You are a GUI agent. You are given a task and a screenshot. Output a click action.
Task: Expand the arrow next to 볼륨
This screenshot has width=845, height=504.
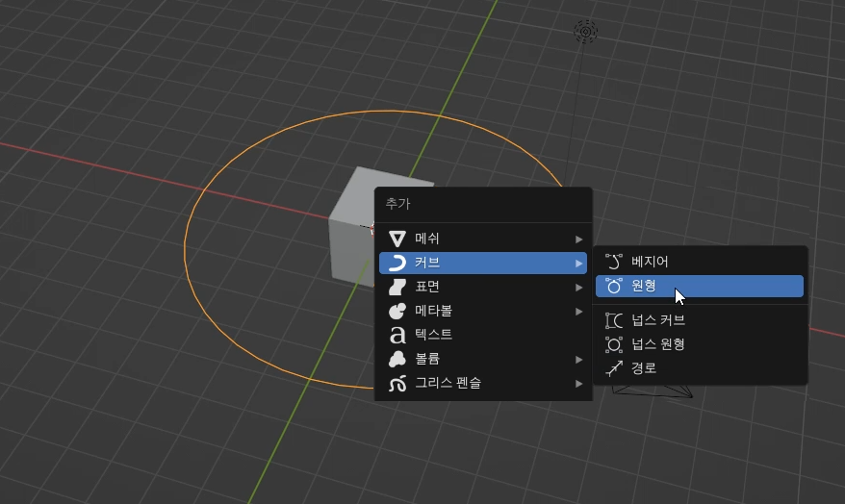[578, 360]
